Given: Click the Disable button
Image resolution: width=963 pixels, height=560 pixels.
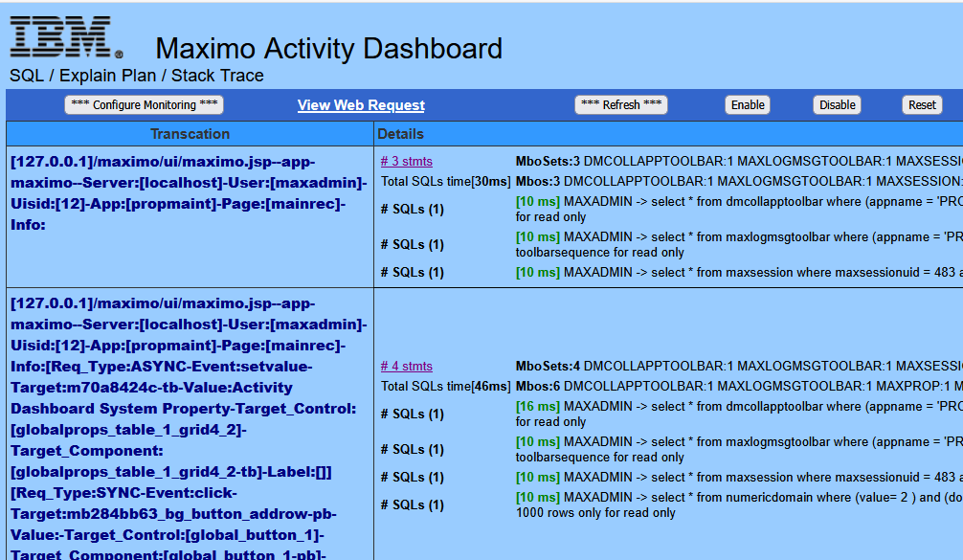Looking at the screenshot, I should 837,105.
